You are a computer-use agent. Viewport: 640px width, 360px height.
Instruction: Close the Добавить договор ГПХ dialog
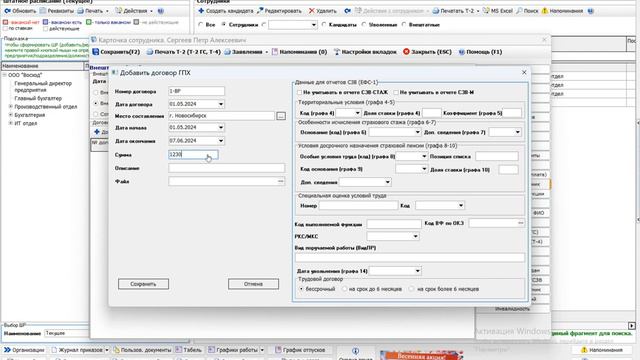point(524,72)
